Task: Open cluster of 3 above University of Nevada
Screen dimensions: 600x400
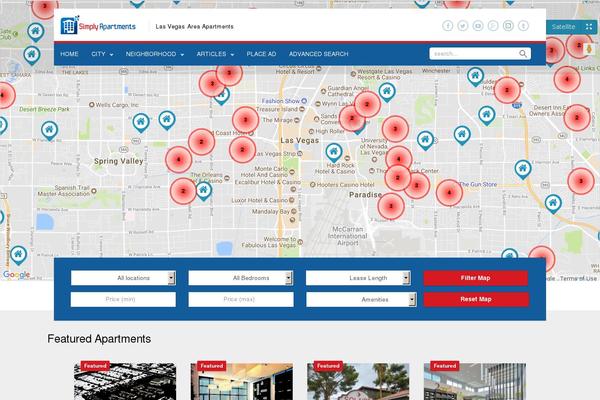Action: [395, 129]
